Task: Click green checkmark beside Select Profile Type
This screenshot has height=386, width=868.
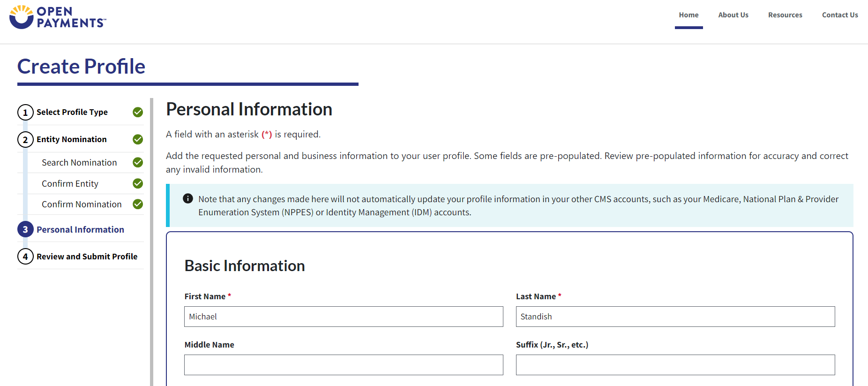Action: point(138,112)
